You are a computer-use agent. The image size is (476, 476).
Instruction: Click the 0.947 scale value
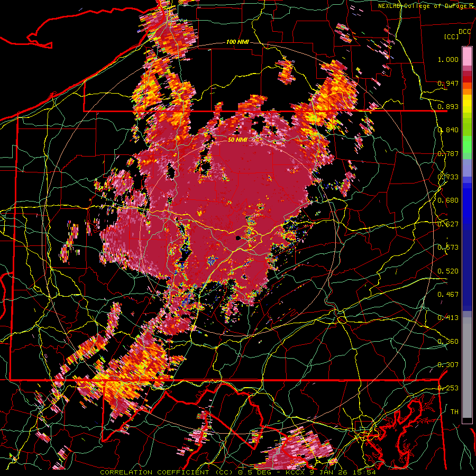coord(448,83)
